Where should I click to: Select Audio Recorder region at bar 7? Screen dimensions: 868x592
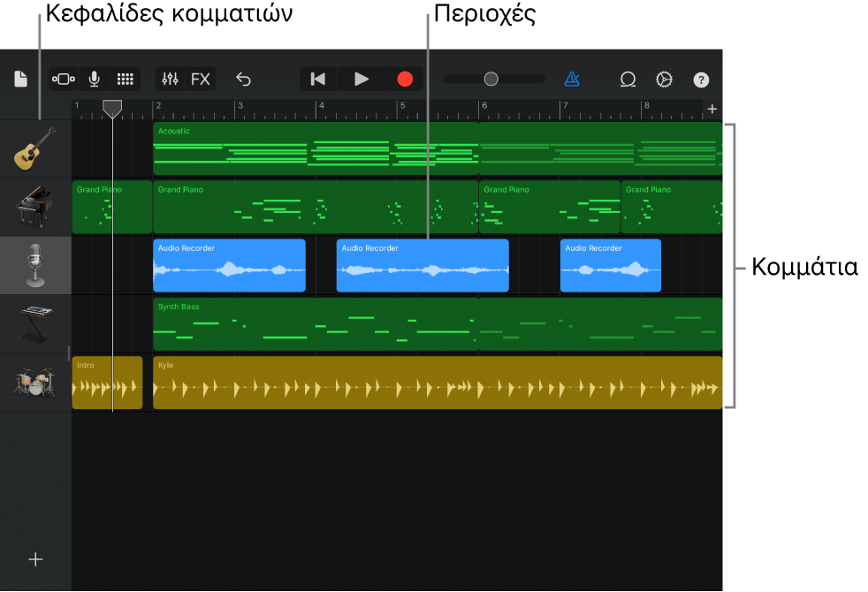611,266
